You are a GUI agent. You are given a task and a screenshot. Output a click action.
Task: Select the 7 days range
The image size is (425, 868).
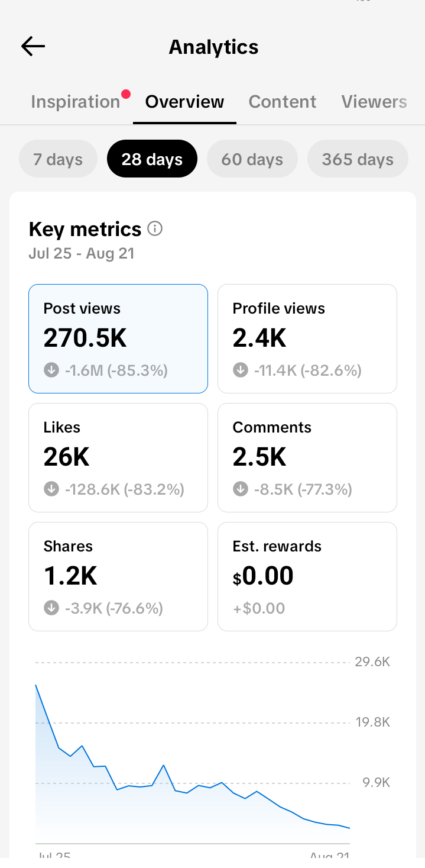(x=58, y=159)
